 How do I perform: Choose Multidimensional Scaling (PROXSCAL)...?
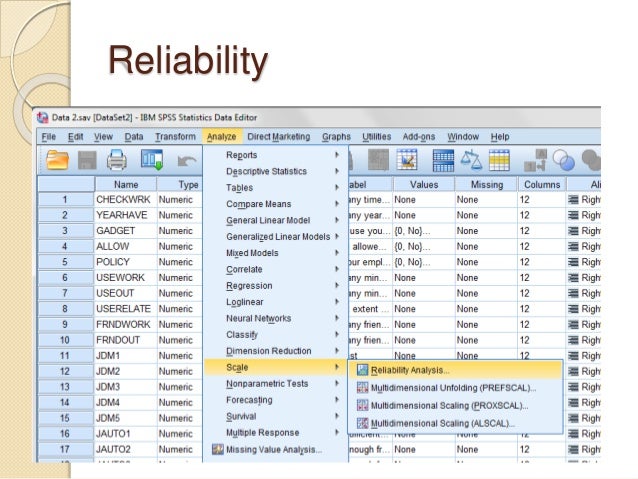pyautogui.click(x=455, y=405)
